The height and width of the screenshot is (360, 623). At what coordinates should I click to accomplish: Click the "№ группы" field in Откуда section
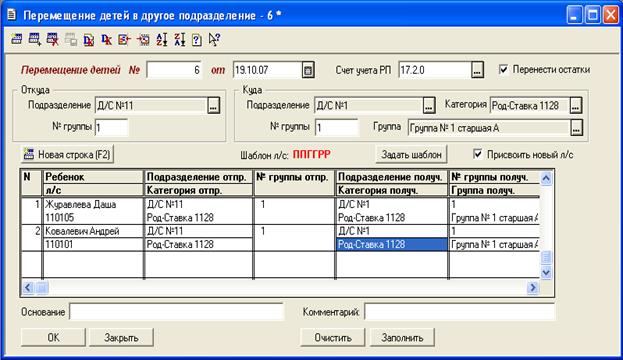112,128
